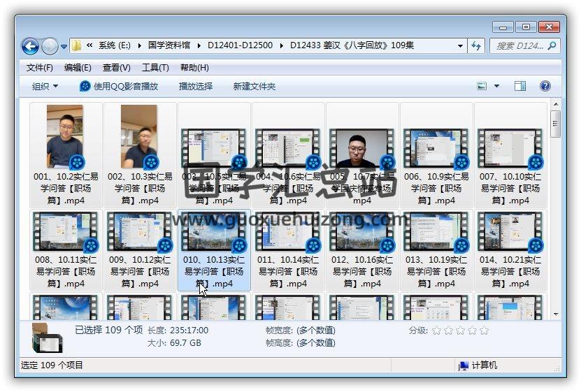Open the view options dropdown arrow
581x392 pixels.
[497, 86]
